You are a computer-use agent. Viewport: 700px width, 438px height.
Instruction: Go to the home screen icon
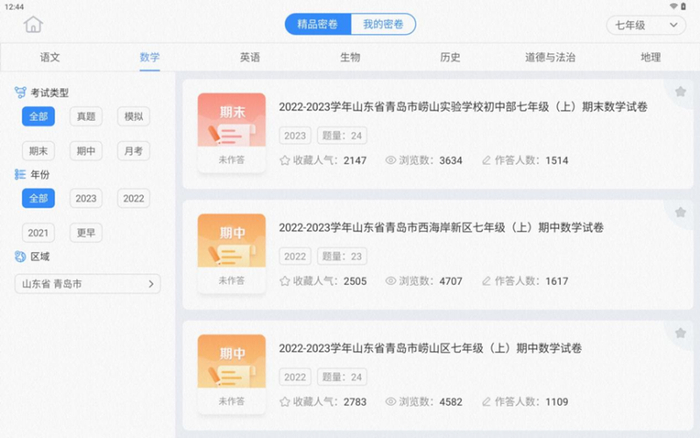33,24
